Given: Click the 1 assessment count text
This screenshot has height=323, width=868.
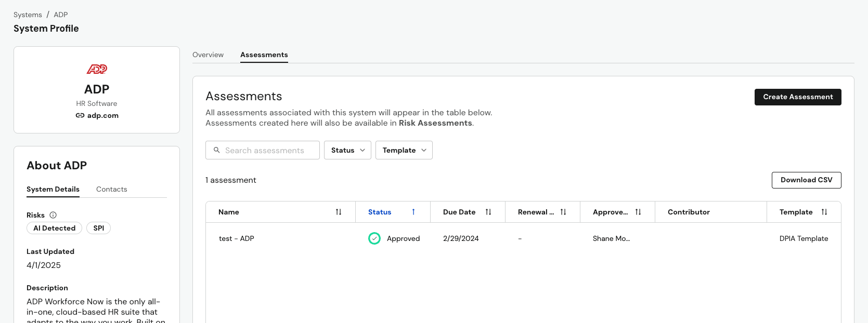Looking at the screenshot, I should (x=231, y=180).
